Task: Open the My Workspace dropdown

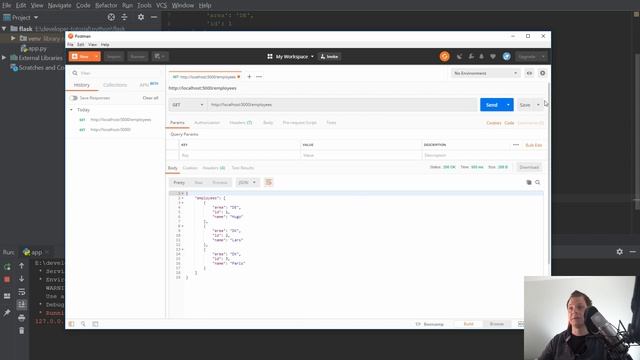Action: tap(291, 56)
